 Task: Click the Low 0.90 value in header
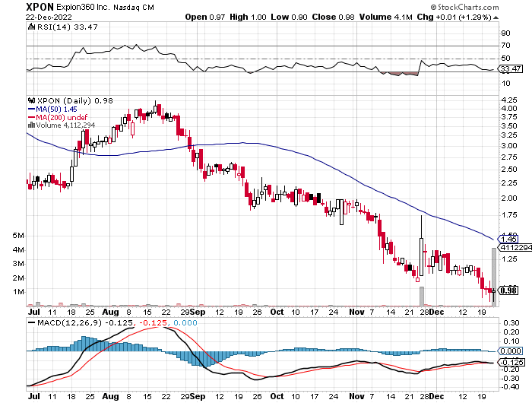click(x=289, y=17)
